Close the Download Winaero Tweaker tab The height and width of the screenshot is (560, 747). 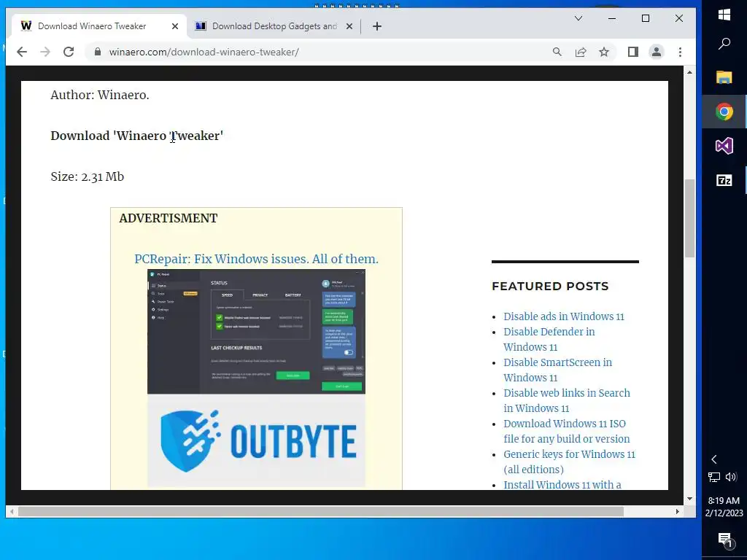pos(175,26)
